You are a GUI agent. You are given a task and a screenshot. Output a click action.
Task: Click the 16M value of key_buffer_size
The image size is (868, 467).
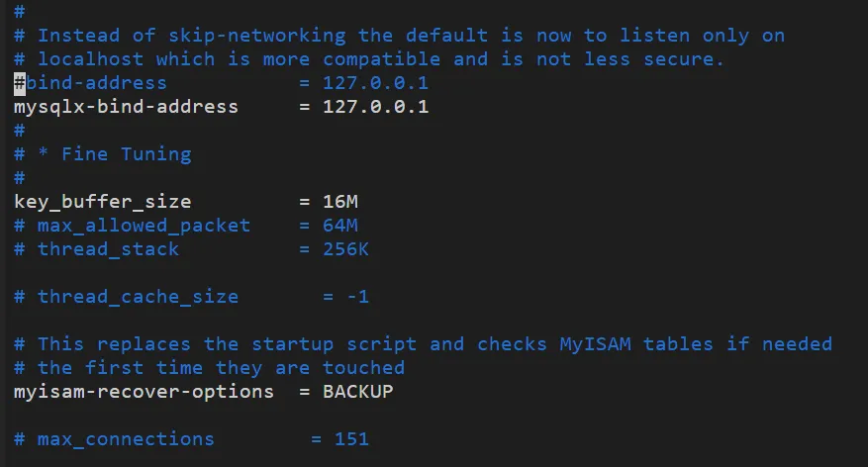[x=339, y=202]
